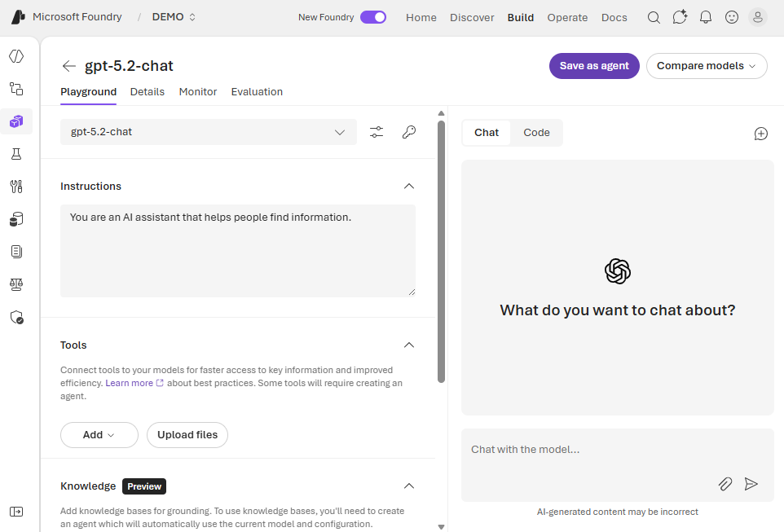Collapse the Instructions section

pyautogui.click(x=409, y=186)
